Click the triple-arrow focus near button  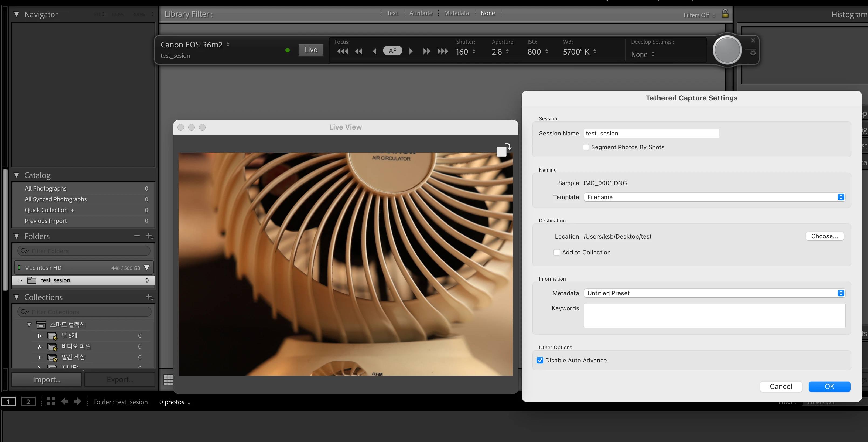pos(343,51)
